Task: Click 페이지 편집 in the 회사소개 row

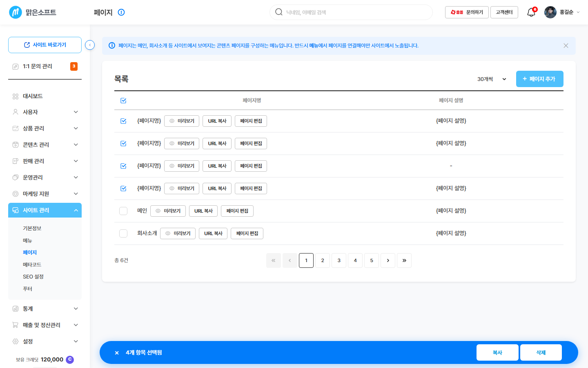Action: [x=247, y=233]
